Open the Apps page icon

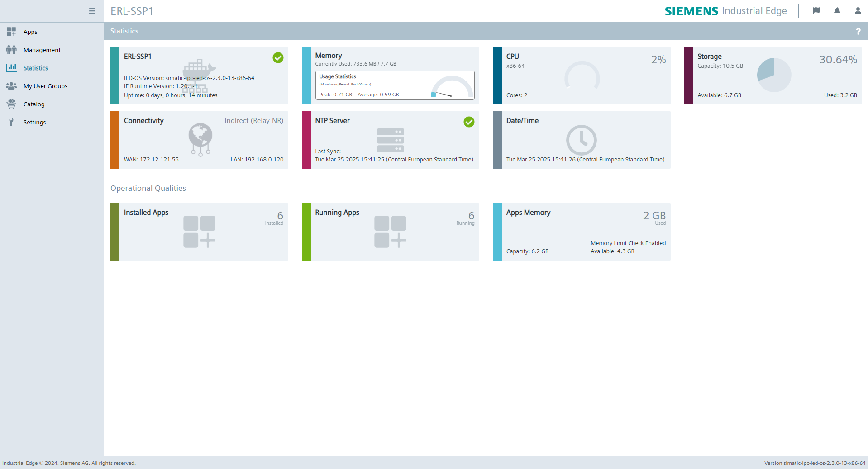coord(11,32)
